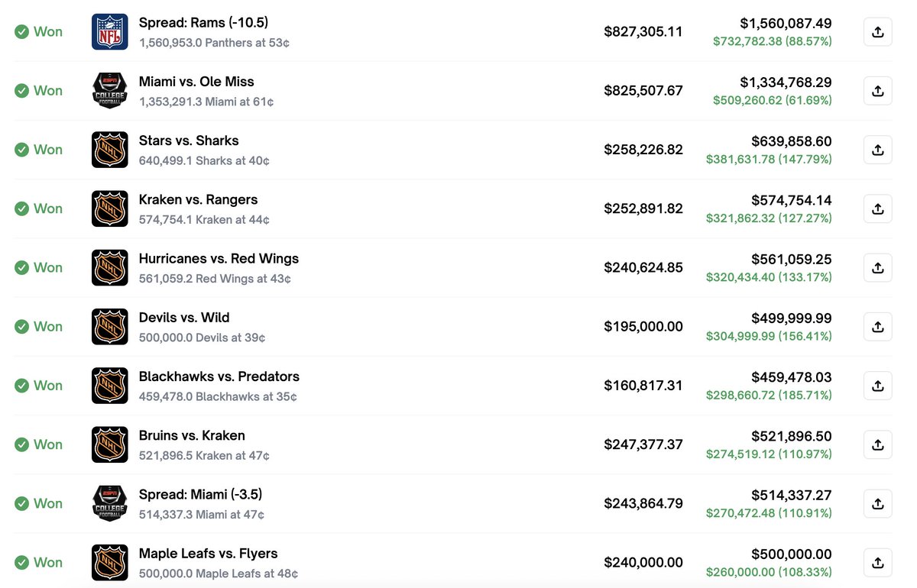917x588 pixels.
Task: Click ESPN College Football logo for Miami vs. Ole Miss
Action: [x=109, y=91]
